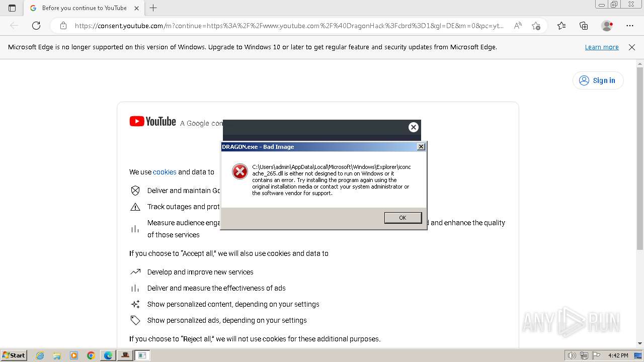View site information lock icon
The image size is (644, 362).
tap(63, 26)
